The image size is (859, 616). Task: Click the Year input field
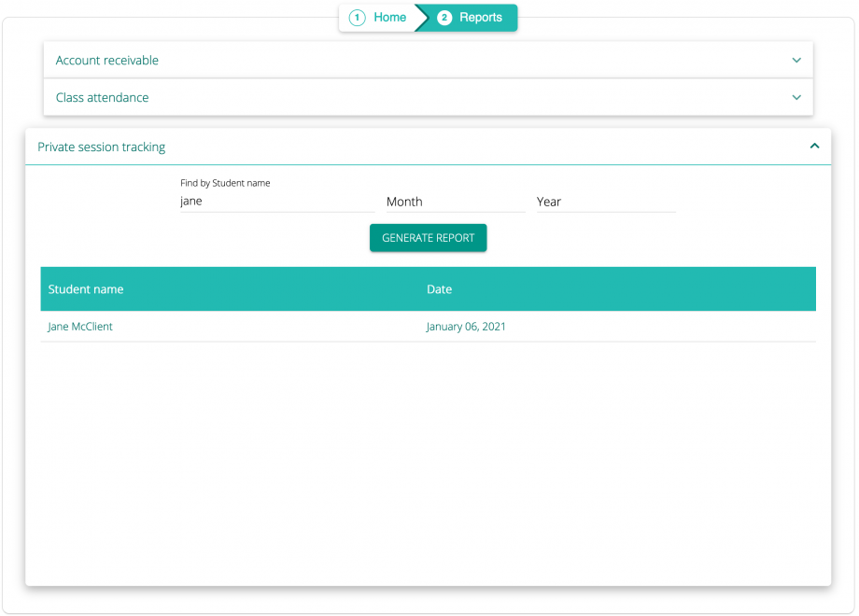[604, 201]
